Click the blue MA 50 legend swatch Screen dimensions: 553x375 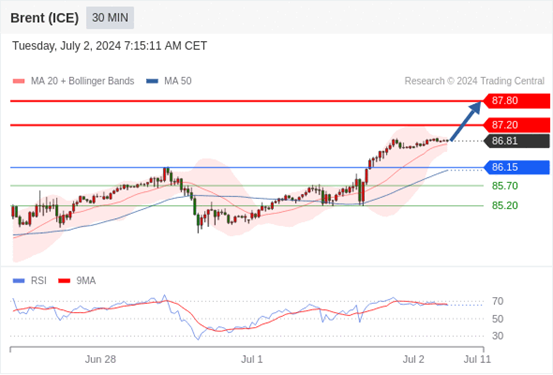click(x=152, y=81)
